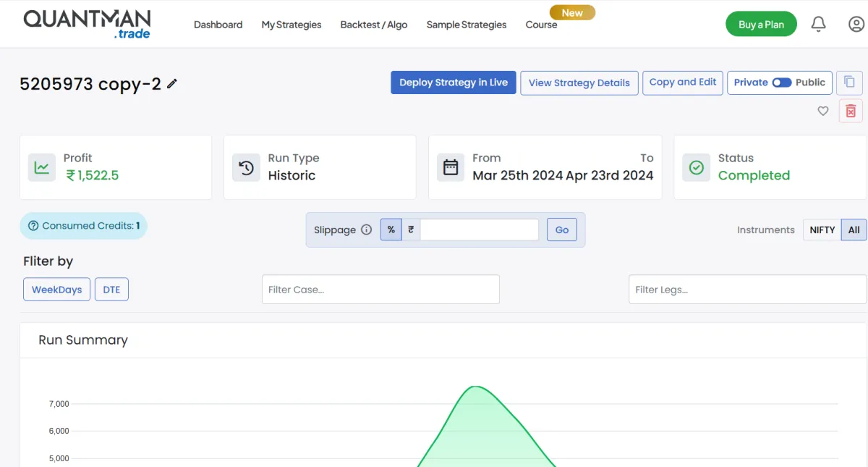Viewport: 868px width, 467px height.
Task: Expand the DTE filter
Action: 111,290
